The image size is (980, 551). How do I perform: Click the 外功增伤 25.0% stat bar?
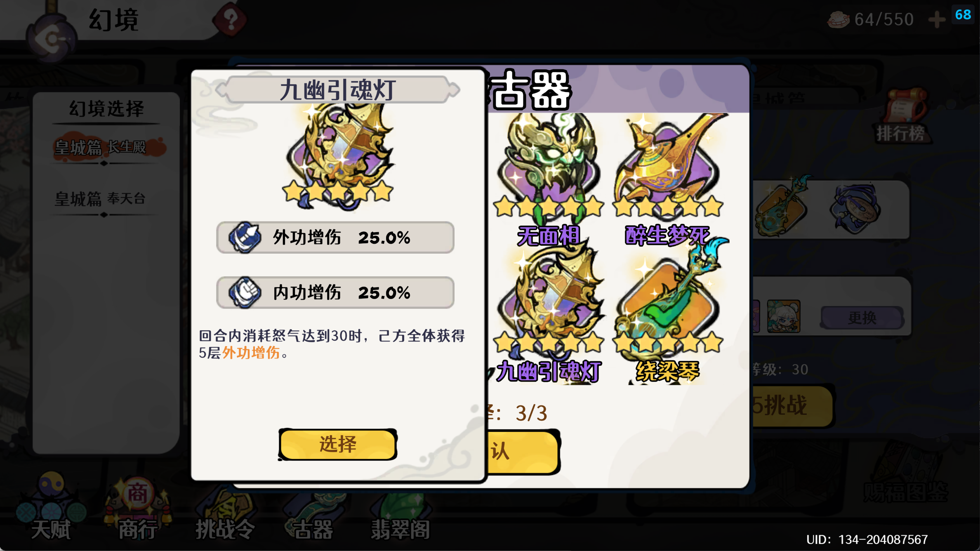click(x=335, y=238)
